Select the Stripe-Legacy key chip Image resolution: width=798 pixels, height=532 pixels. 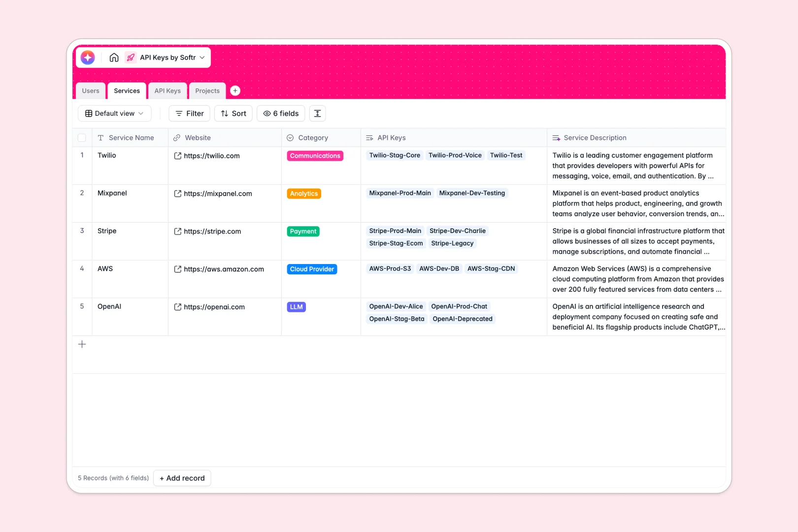[452, 243]
